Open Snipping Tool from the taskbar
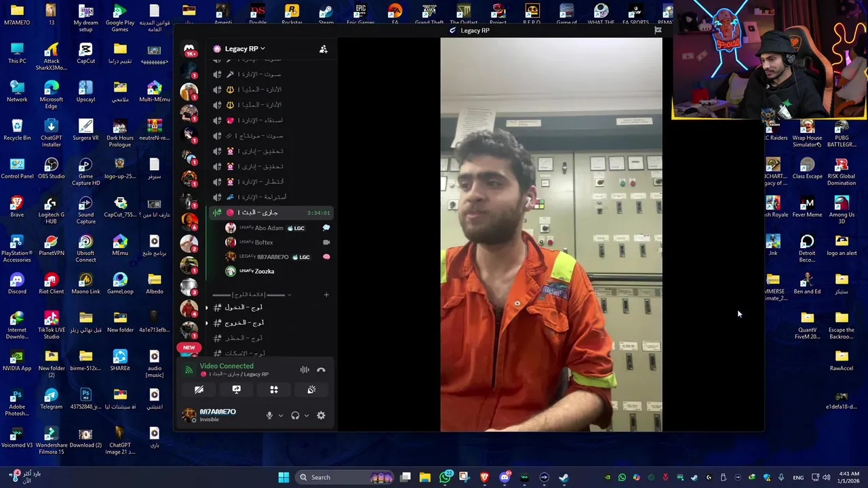 (464, 477)
